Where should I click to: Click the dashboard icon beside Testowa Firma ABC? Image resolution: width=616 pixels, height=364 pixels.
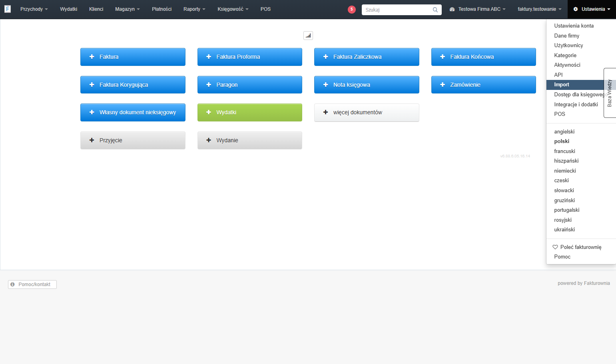coord(452,9)
